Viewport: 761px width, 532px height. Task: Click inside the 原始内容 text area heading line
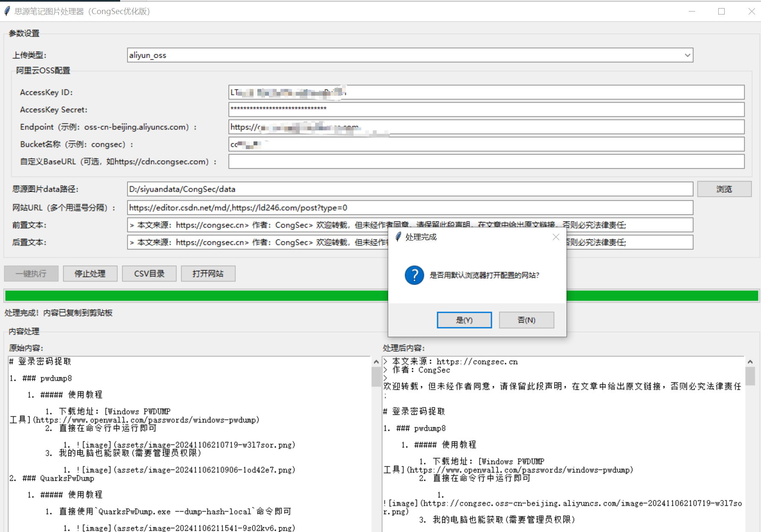click(40, 362)
